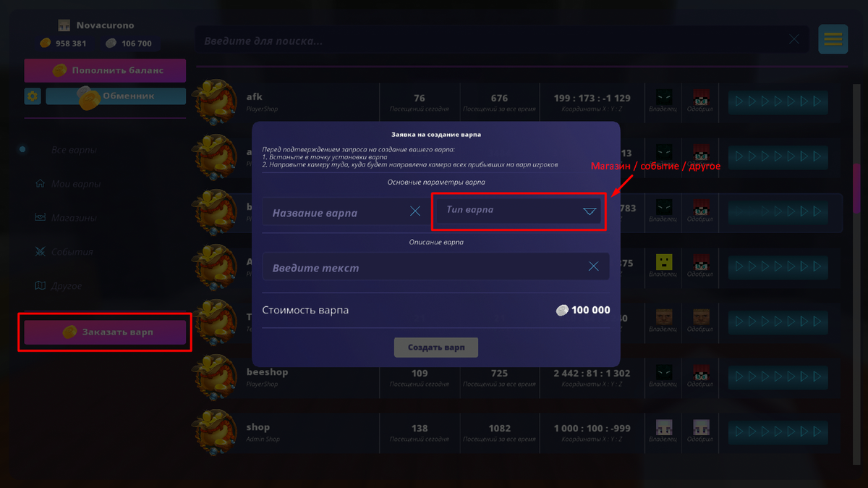868x488 pixels.
Task: Click the Создать варп button
Action: pos(436,348)
